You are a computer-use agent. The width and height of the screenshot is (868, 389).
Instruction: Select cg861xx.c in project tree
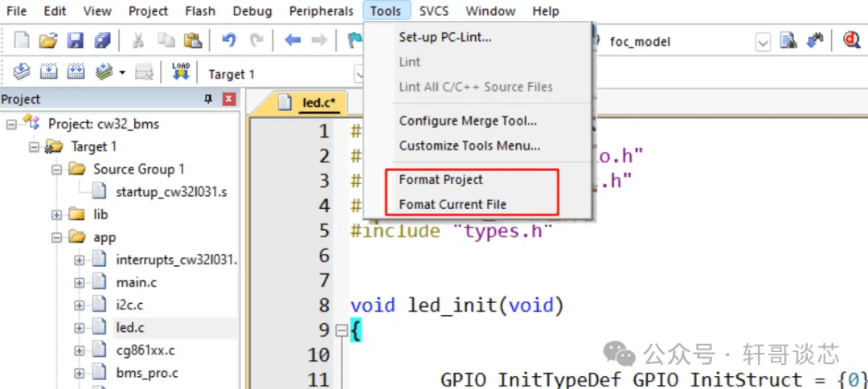[x=145, y=350]
